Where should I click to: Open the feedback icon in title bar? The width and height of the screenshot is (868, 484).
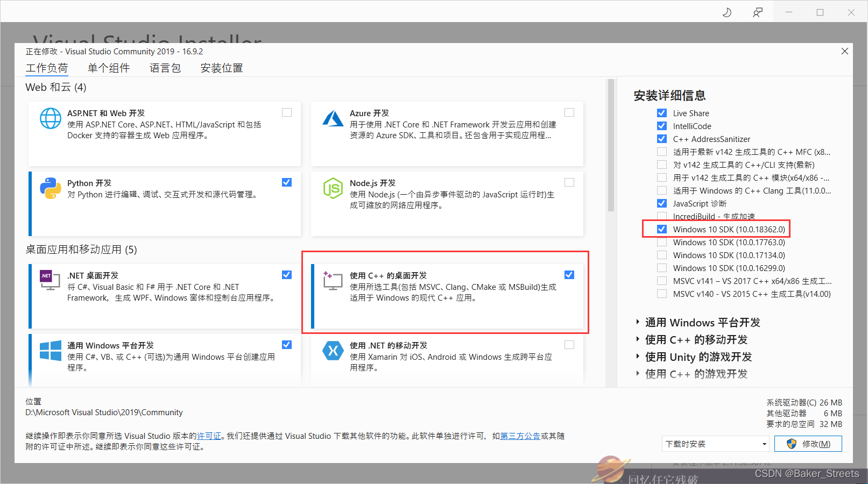pyautogui.click(x=758, y=12)
